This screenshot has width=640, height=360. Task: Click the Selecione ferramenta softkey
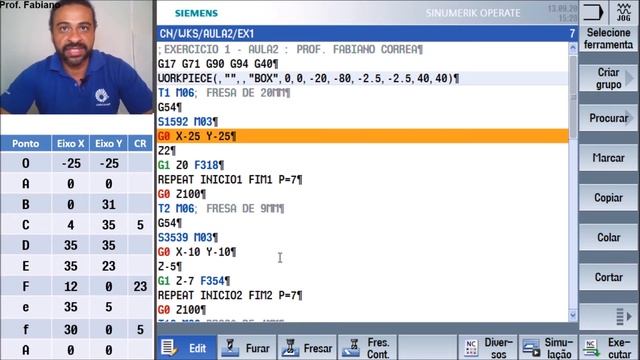click(x=608, y=38)
